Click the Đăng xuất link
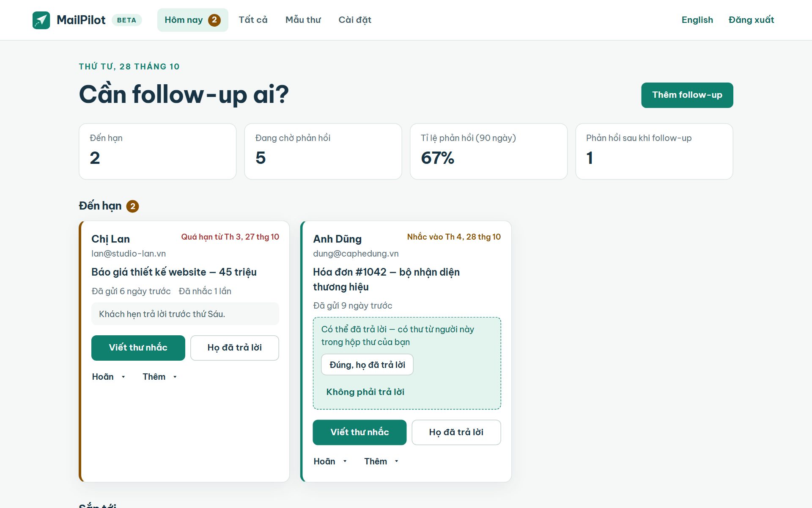812x508 pixels. click(751, 20)
